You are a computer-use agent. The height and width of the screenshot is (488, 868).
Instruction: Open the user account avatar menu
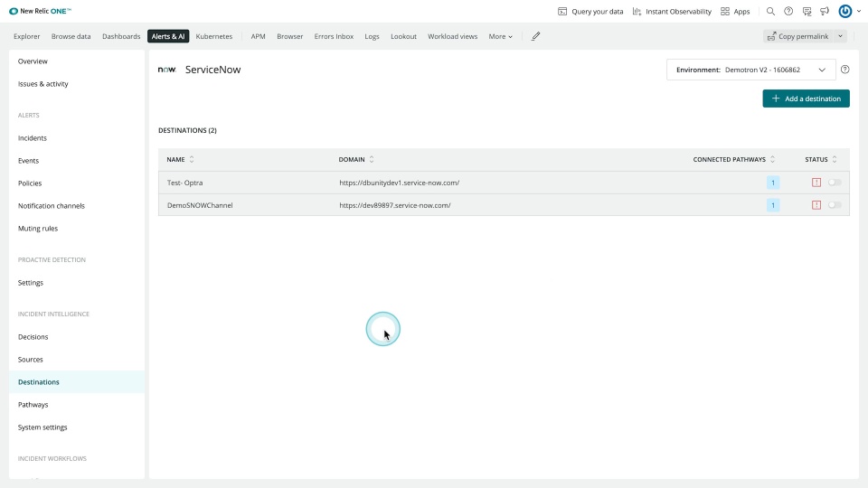(849, 11)
